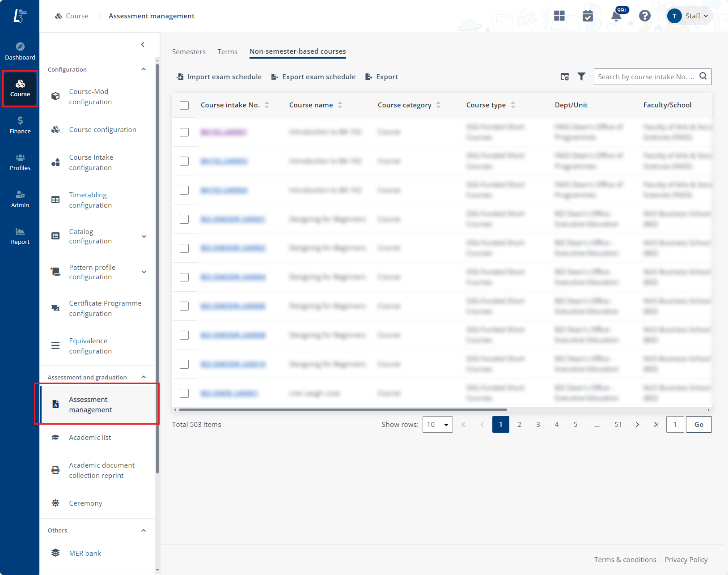The width and height of the screenshot is (728, 575).
Task: Go to Finance in left navigation
Action: [x=20, y=125]
